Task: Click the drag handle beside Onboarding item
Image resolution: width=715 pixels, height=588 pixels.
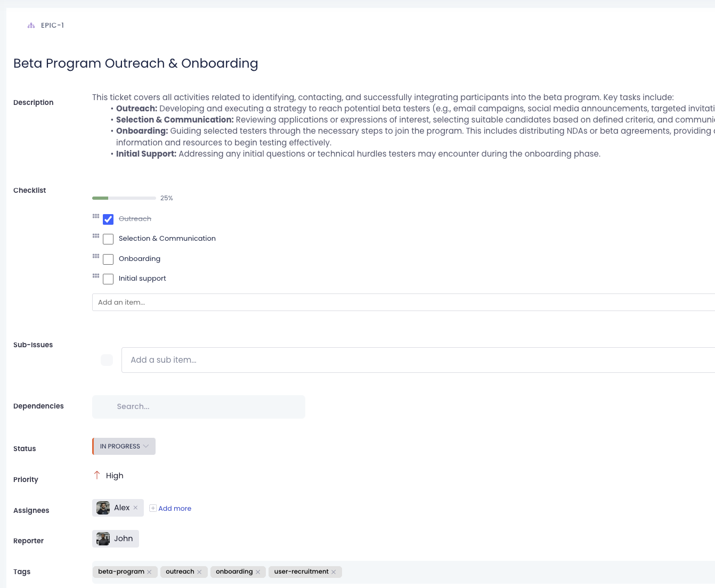Action: [96, 256]
